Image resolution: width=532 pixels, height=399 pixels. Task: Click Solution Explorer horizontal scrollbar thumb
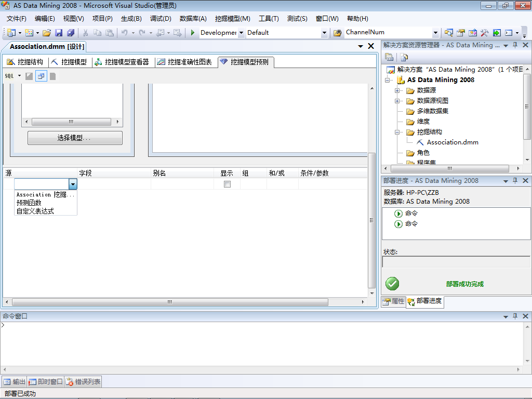(450, 168)
